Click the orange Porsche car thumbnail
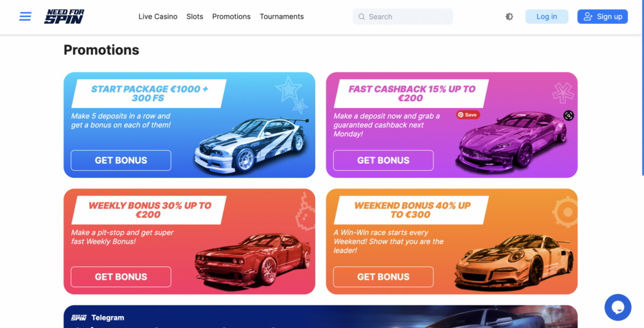 click(x=514, y=262)
